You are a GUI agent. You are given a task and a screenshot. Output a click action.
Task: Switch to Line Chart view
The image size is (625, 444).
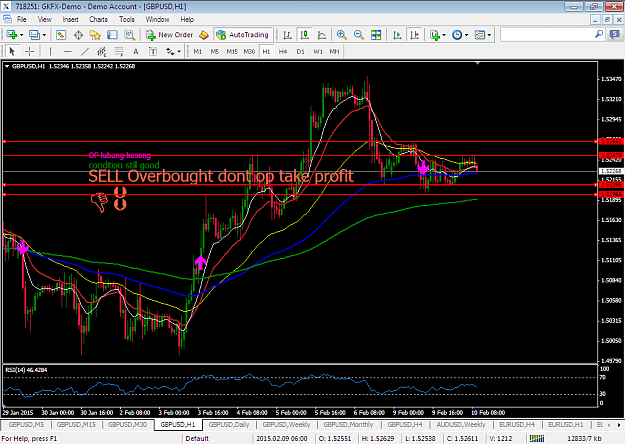click(322, 35)
